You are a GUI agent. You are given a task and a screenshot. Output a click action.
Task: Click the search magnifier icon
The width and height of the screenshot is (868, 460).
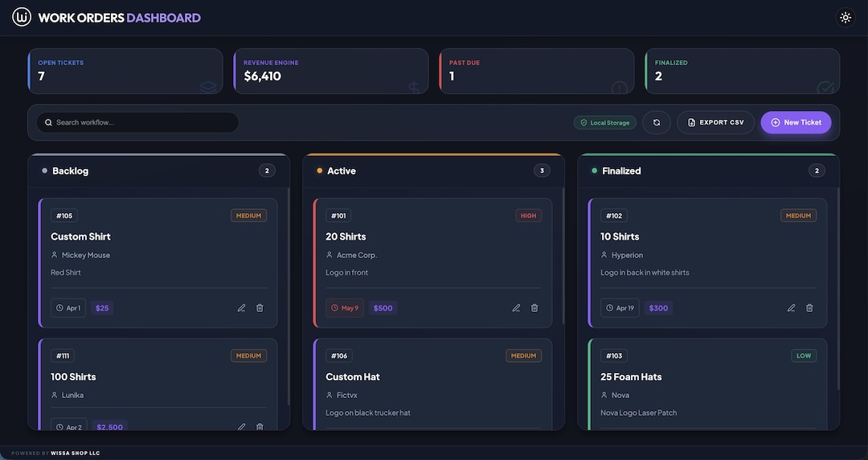pyautogui.click(x=49, y=122)
